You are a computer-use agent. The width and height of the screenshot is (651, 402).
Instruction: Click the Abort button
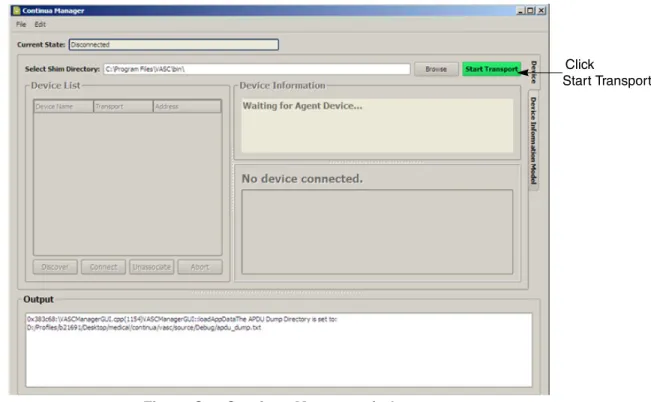pos(200,267)
